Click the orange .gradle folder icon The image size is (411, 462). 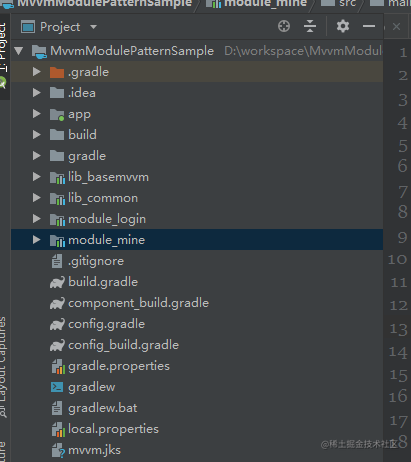pos(57,72)
